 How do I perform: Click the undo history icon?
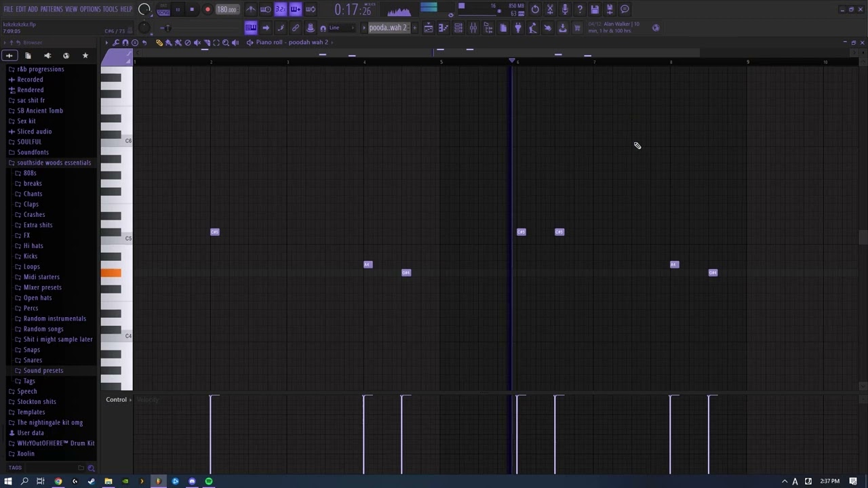point(534,9)
